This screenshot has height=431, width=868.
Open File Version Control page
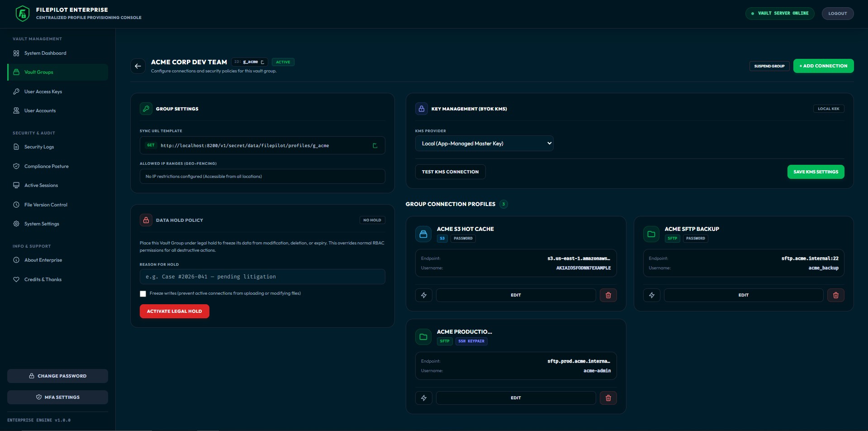click(57, 205)
